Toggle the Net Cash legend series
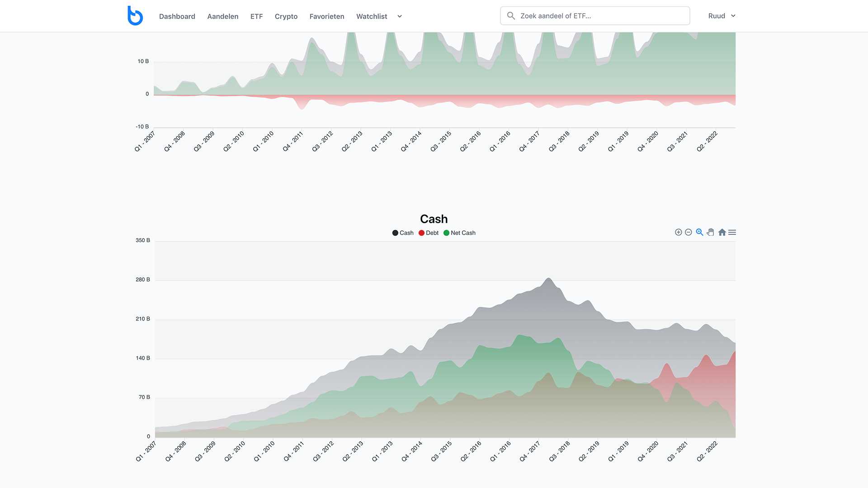The width and height of the screenshot is (868, 488). 459,233
